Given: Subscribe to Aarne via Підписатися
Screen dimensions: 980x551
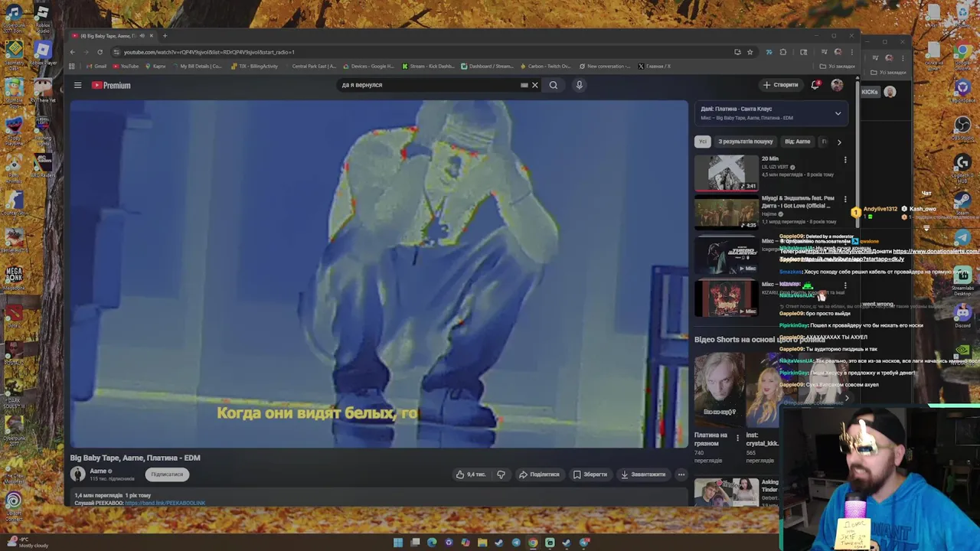Looking at the screenshot, I should (167, 474).
